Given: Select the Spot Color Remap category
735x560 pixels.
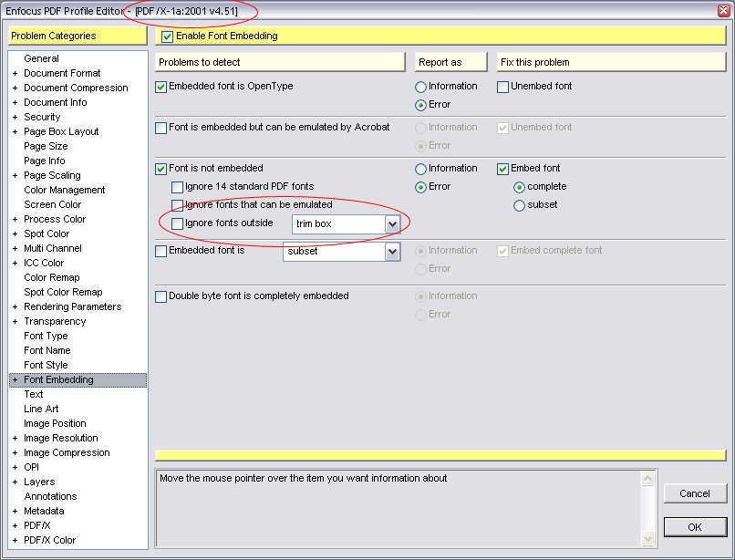Looking at the screenshot, I should pos(63,292).
